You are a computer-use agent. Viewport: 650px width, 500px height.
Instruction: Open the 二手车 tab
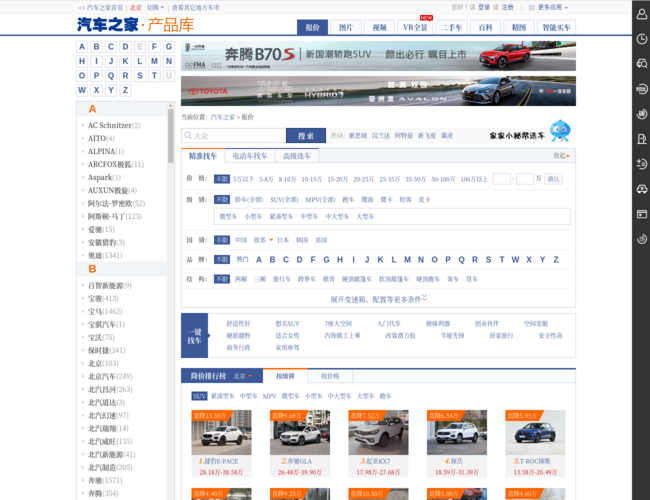451,27
